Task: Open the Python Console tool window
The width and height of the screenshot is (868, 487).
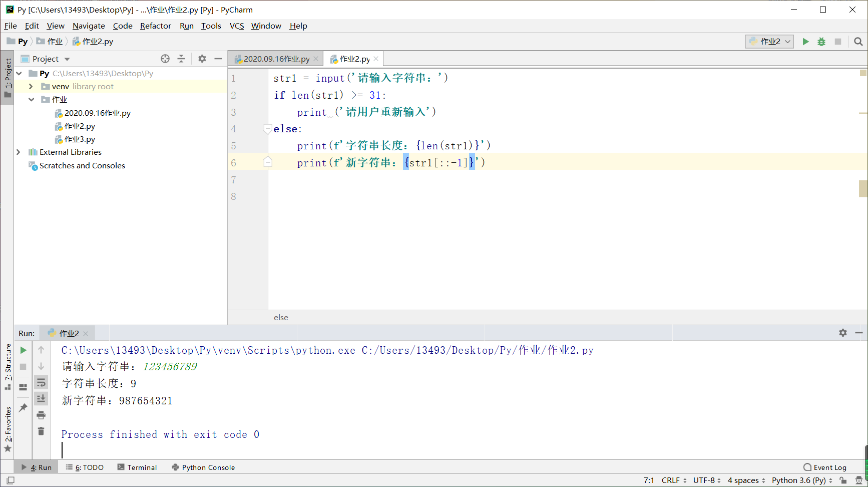Action: point(203,467)
